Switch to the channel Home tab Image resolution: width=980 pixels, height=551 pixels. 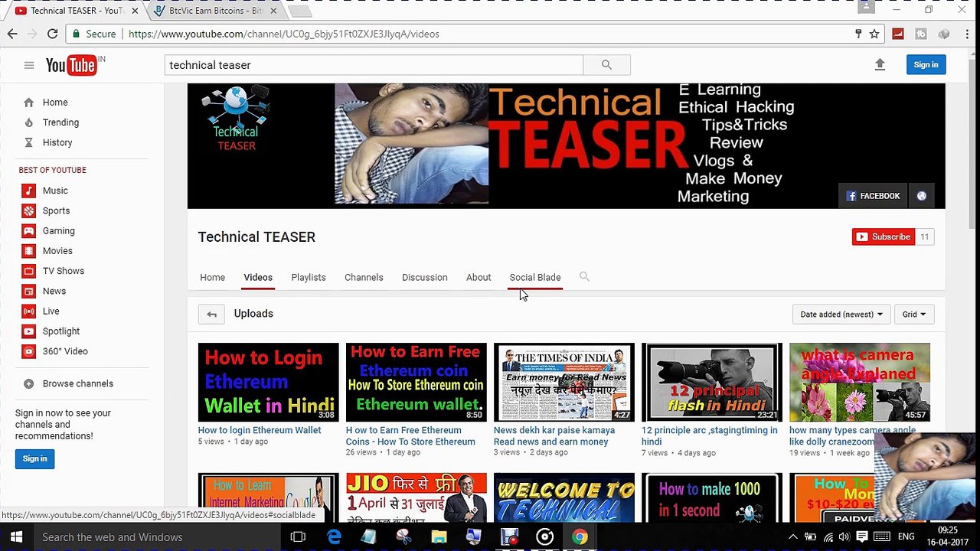[212, 277]
